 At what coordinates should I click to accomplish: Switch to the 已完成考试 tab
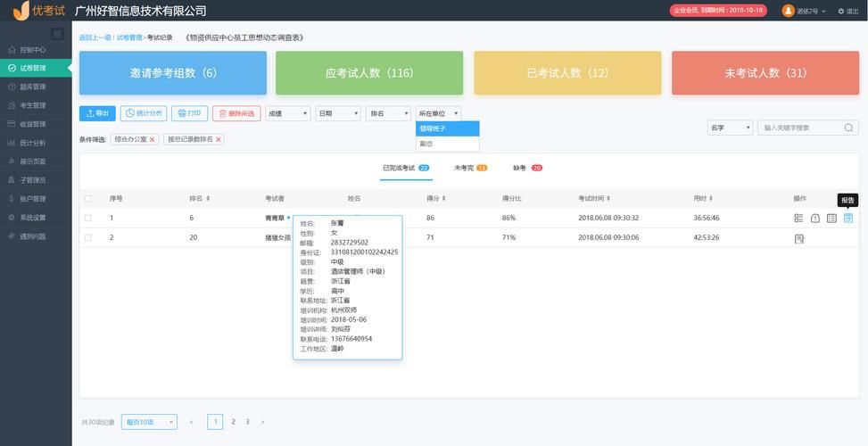[406, 169]
